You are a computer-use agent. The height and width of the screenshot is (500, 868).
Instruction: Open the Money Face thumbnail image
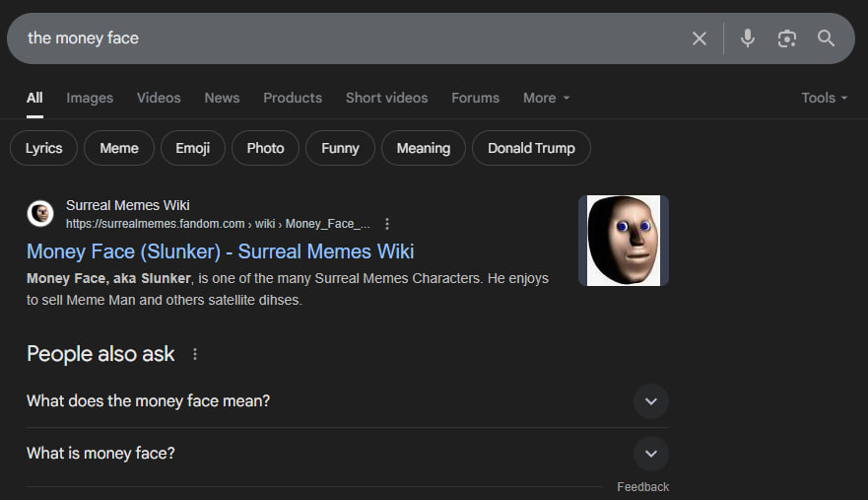point(624,241)
